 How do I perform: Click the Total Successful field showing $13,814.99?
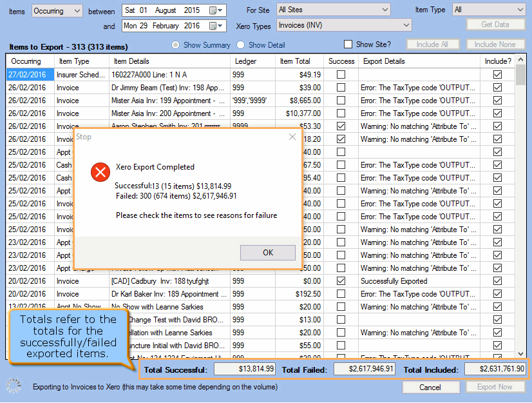point(245,369)
